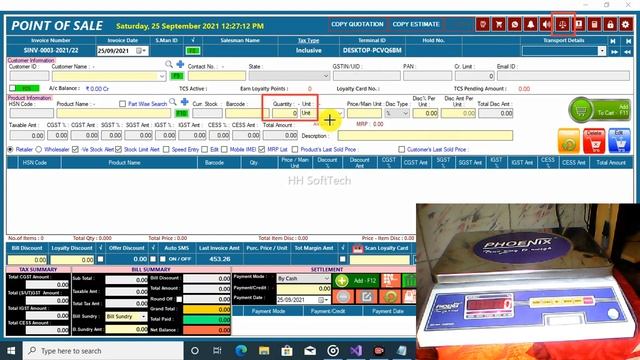Viewport: 640px width, 360px height.
Task: Click the payment date calendar icon
Action: click(x=322, y=300)
